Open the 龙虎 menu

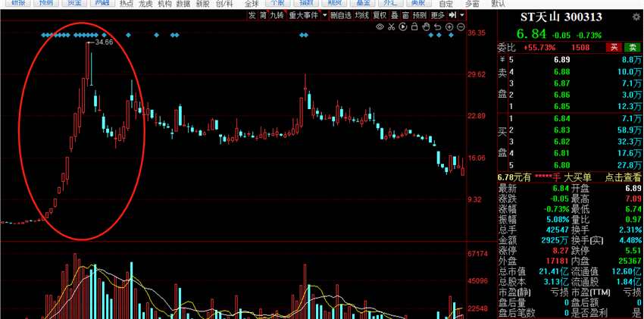(x=145, y=4)
